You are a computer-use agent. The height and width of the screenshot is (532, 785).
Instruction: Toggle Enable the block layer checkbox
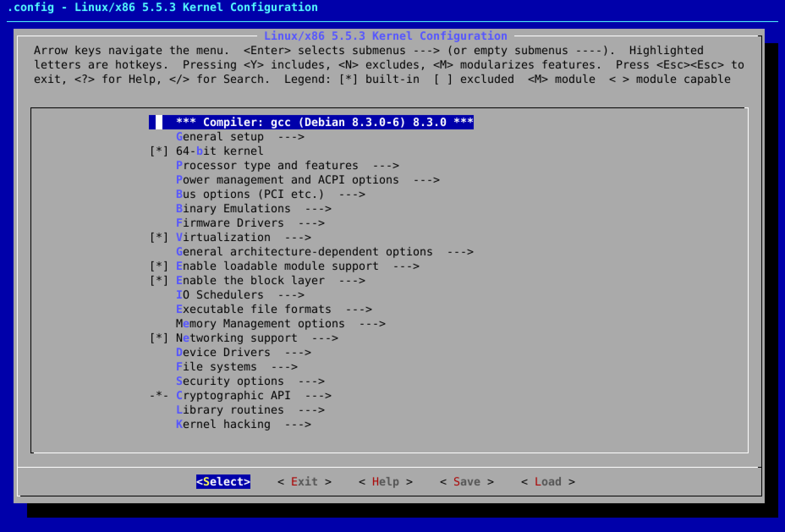pyautogui.click(x=159, y=280)
